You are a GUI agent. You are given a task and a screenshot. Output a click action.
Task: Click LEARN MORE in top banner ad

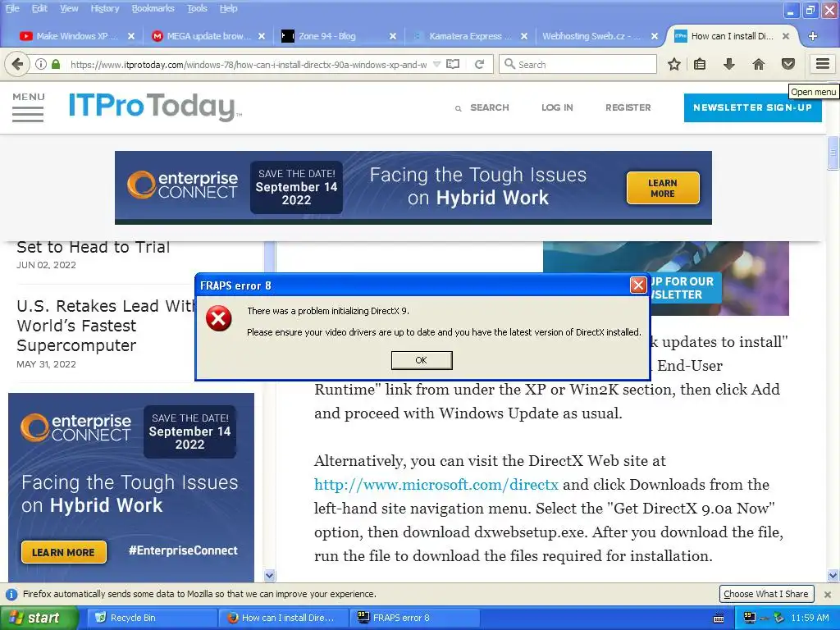[663, 188]
